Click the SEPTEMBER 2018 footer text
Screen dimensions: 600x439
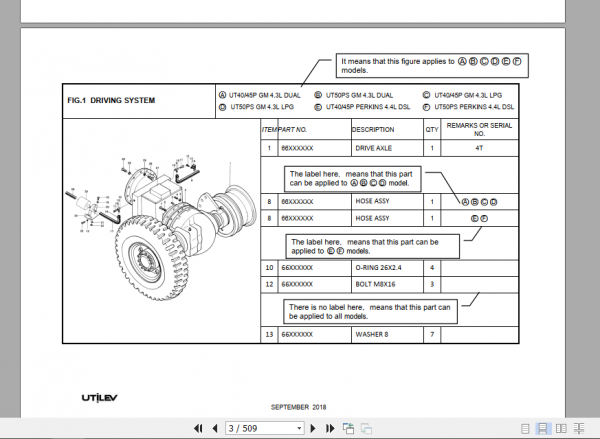click(x=298, y=407)
